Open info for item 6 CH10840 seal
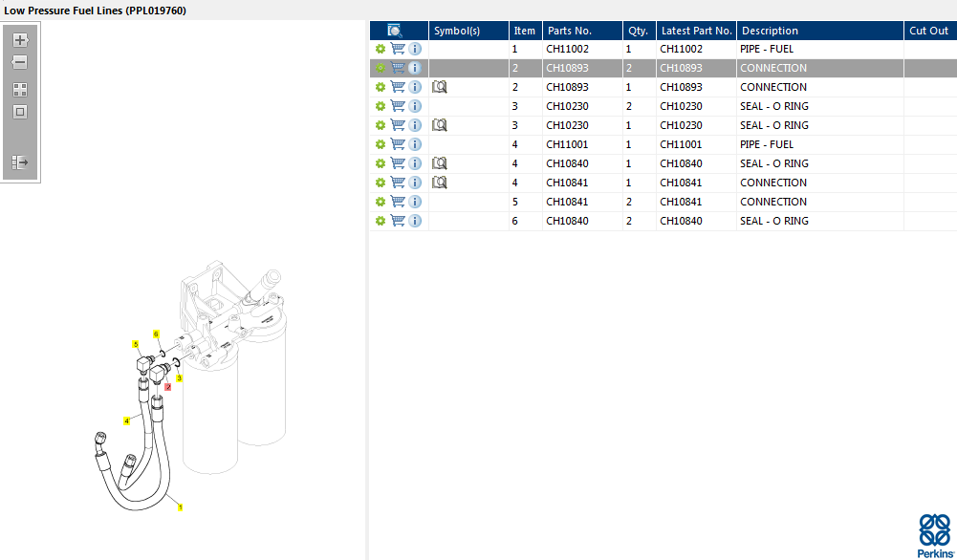 [x=415, y=221]
